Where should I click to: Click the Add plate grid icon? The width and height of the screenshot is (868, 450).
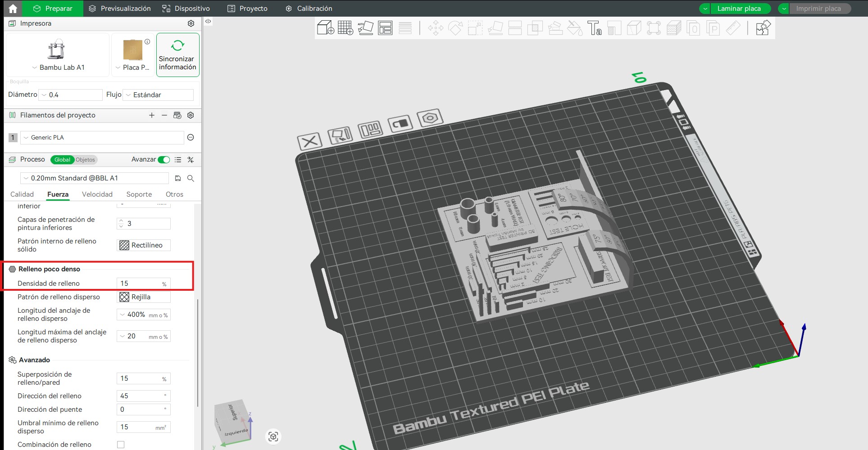click(x=345, y=28)
